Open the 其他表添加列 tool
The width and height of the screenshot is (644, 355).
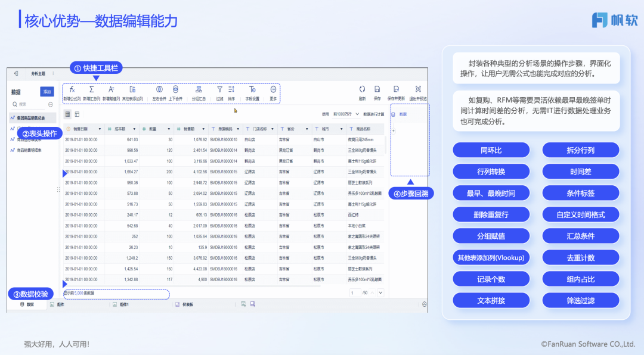132,89
